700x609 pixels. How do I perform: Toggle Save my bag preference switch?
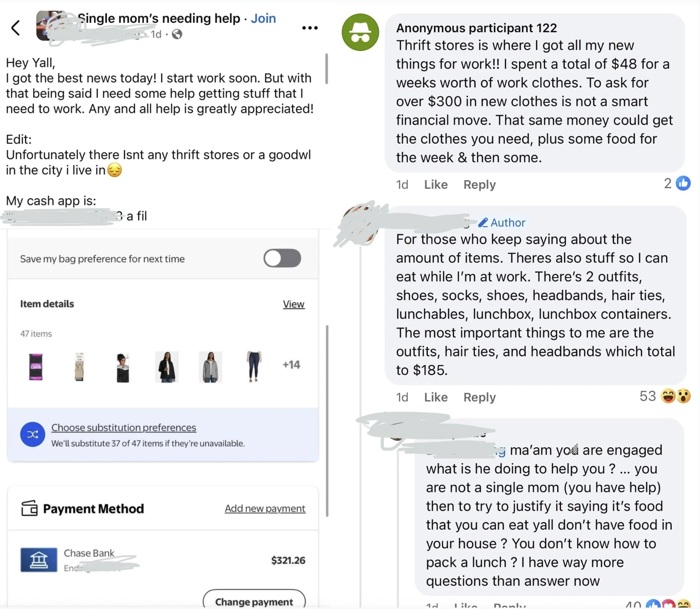(x=282, y=258)
